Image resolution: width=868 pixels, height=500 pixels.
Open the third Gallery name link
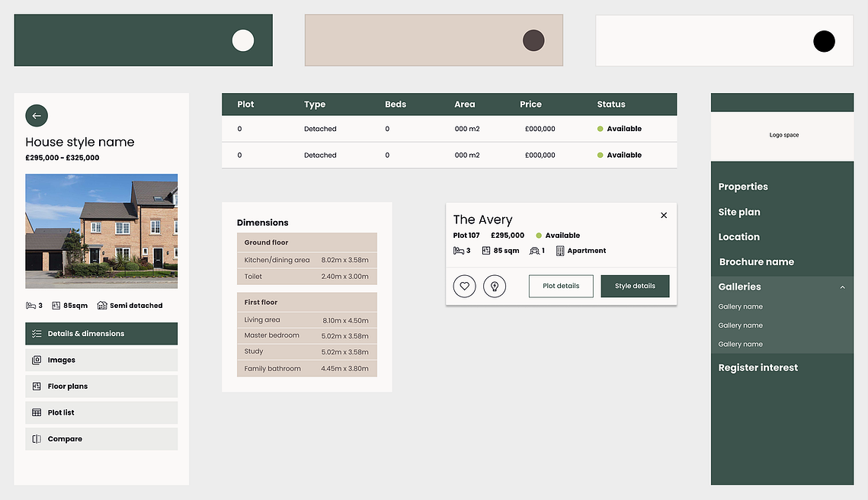click(x=740, y=345)
